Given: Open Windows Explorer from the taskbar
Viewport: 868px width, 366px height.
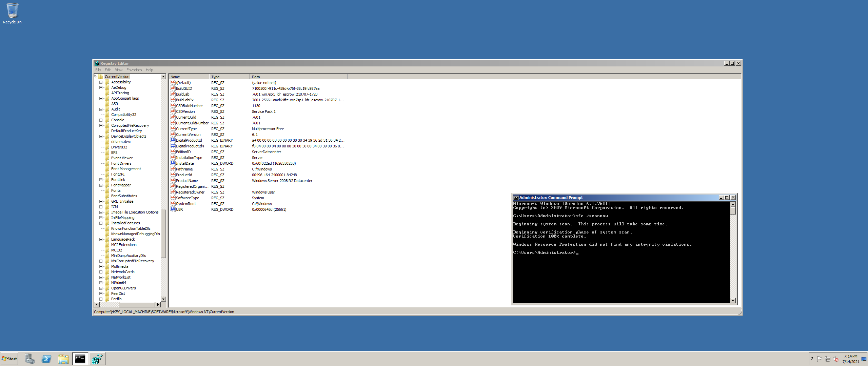Looking at the screenshot, I should [63, 359].
